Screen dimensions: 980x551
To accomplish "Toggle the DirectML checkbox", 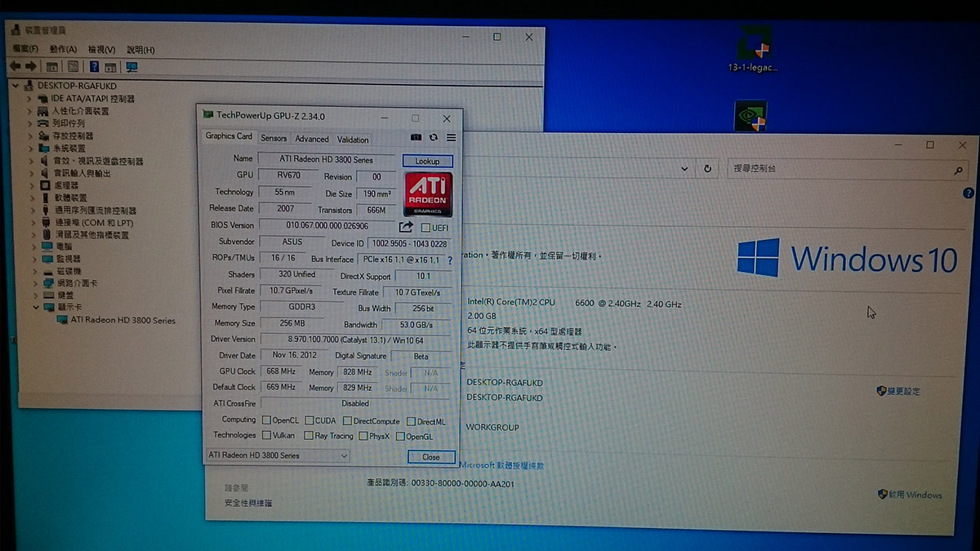I will (x=411, y=421).
